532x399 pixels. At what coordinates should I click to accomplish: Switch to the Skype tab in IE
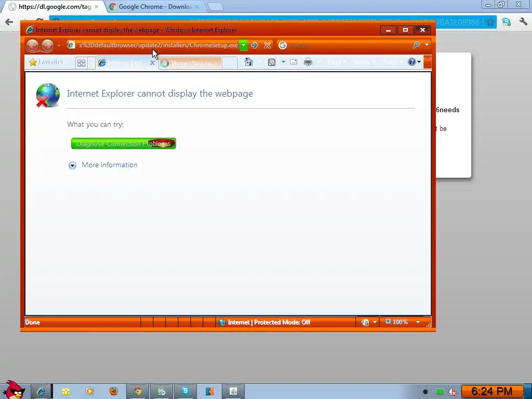coord(190,63)
